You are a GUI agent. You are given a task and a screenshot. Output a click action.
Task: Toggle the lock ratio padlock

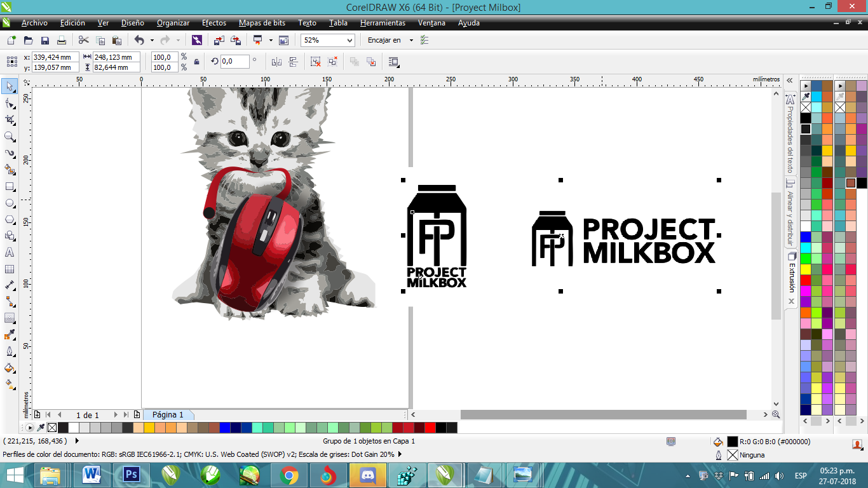click(196, 62)
